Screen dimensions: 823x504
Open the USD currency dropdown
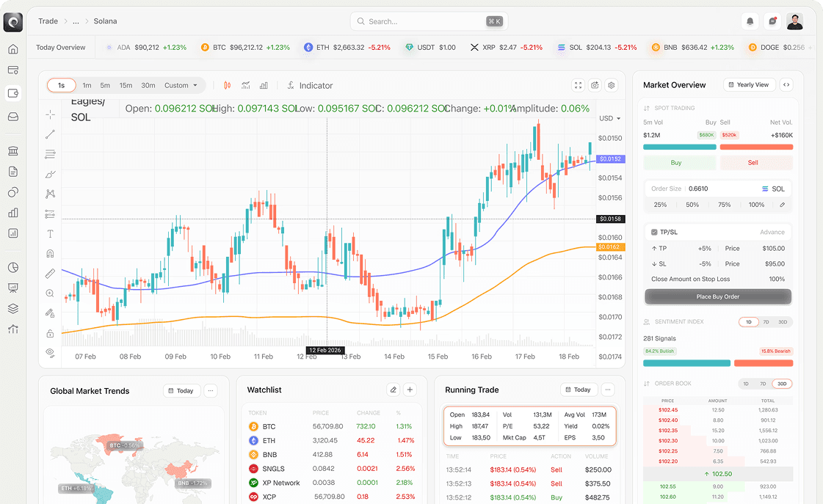tap(610, 119)
